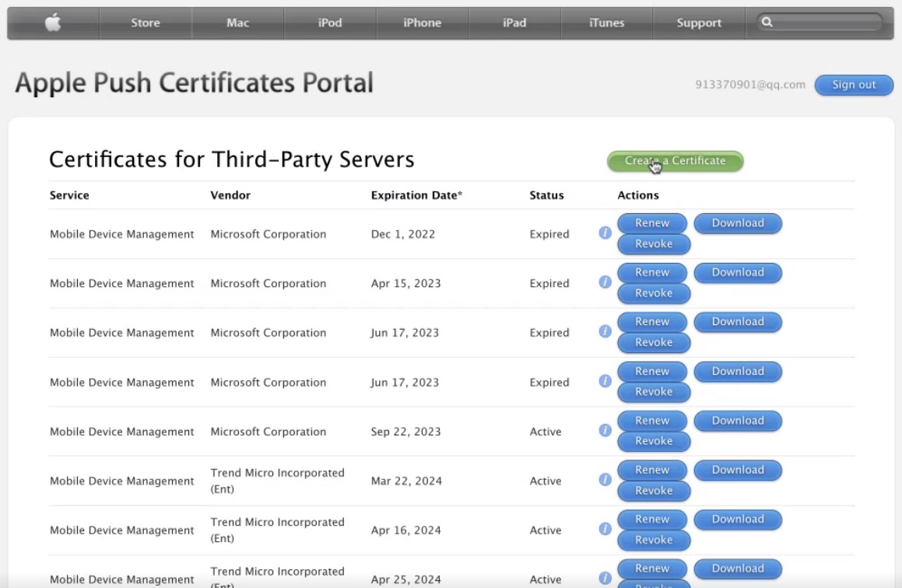Download the Sep 22, 2023 active certificate
Screen dimensions: 902x588
[x=737, y=420]
